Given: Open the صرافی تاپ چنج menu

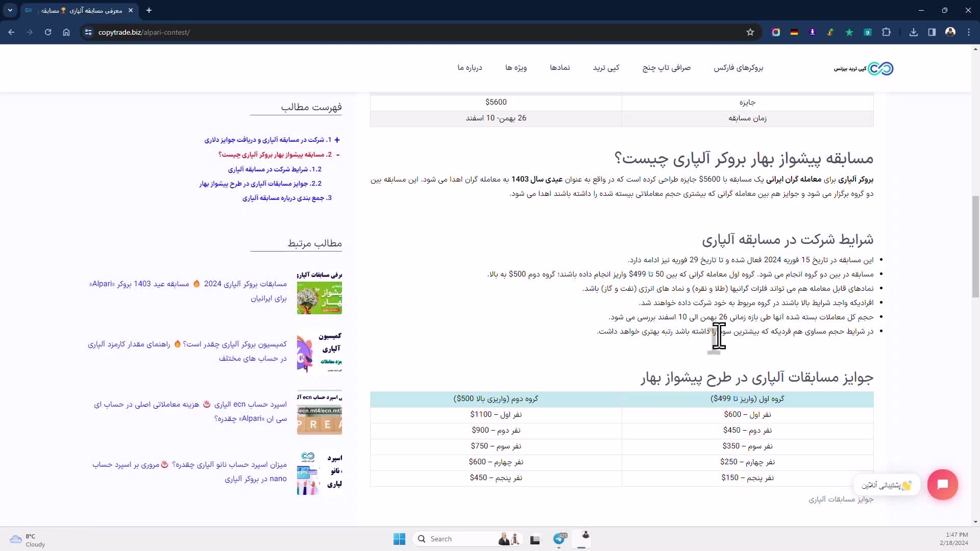Looking at the screenshot, I should click(666, 68).
